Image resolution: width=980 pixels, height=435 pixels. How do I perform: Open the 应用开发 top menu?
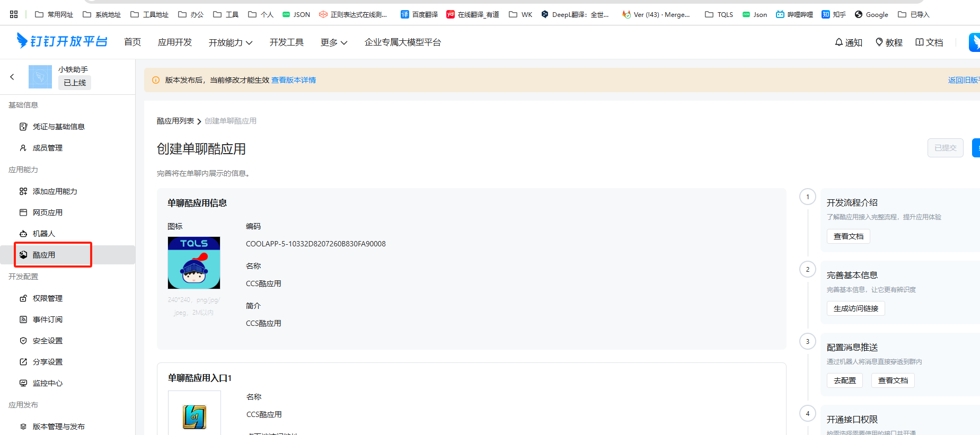175,42
